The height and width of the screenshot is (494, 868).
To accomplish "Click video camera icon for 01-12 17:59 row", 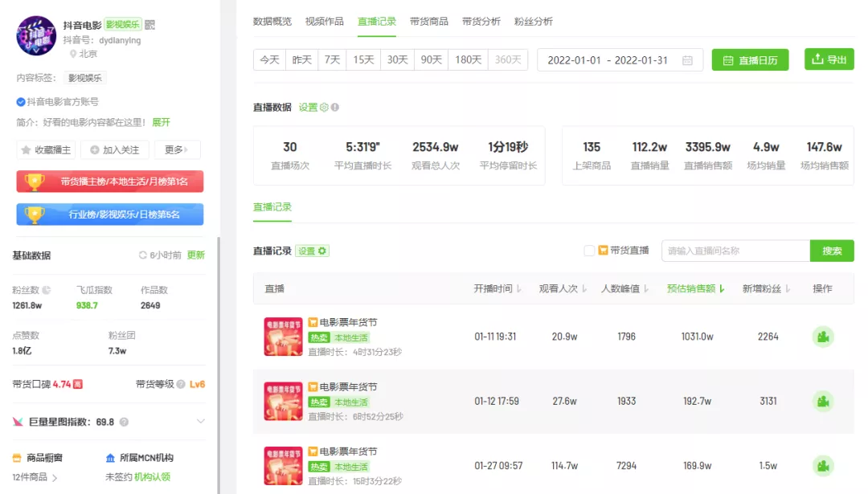I will [x=823, y=401].
